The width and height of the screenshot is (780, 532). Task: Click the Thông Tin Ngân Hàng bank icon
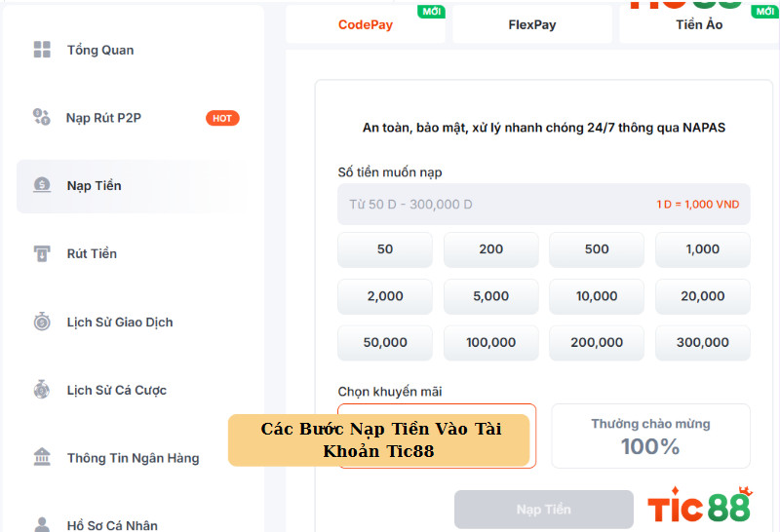(x=42, y=458)
